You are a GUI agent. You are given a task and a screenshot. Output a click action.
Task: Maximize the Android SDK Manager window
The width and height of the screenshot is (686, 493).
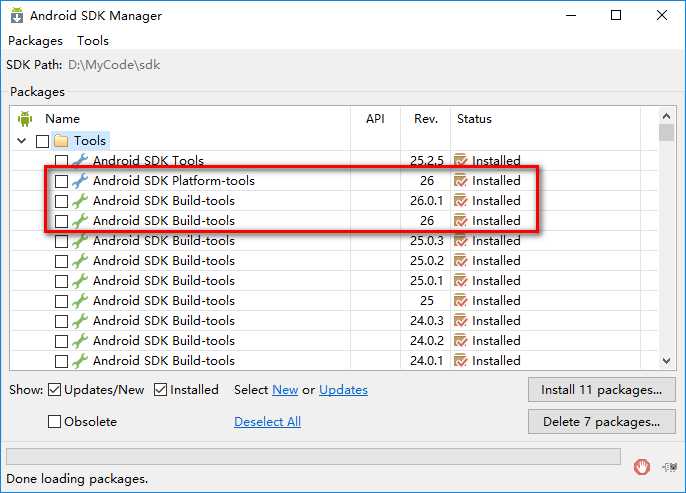[616, 15]
